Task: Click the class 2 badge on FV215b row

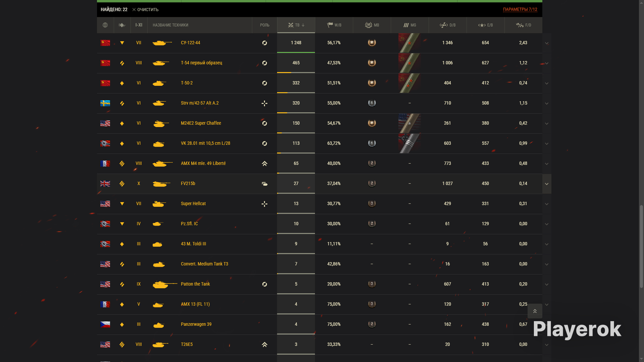Action: coord(372,184)
